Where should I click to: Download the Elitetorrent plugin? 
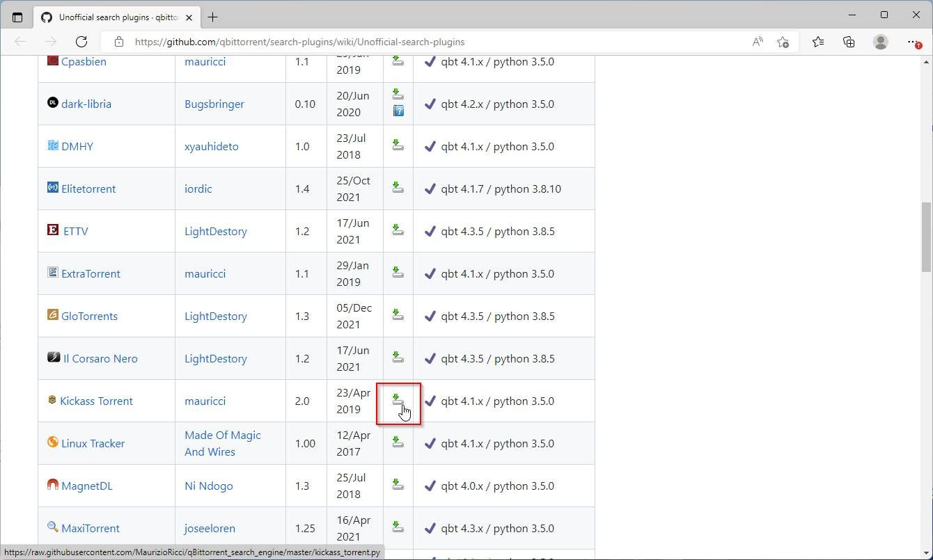(398, 187)
